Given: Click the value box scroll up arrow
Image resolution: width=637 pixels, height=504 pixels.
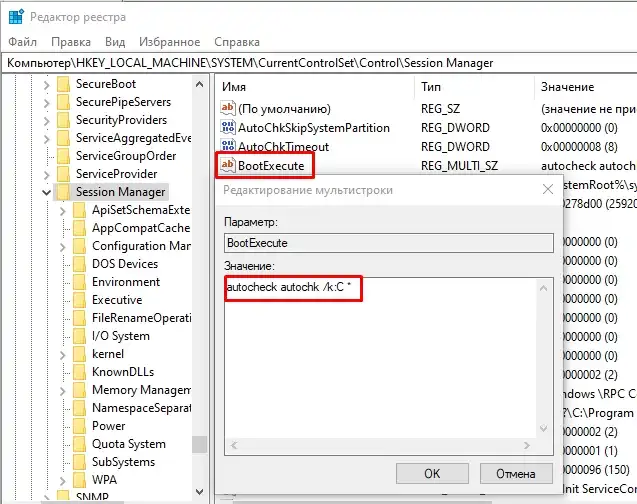Looking at the screenshot, I should (x=544, y=288).
